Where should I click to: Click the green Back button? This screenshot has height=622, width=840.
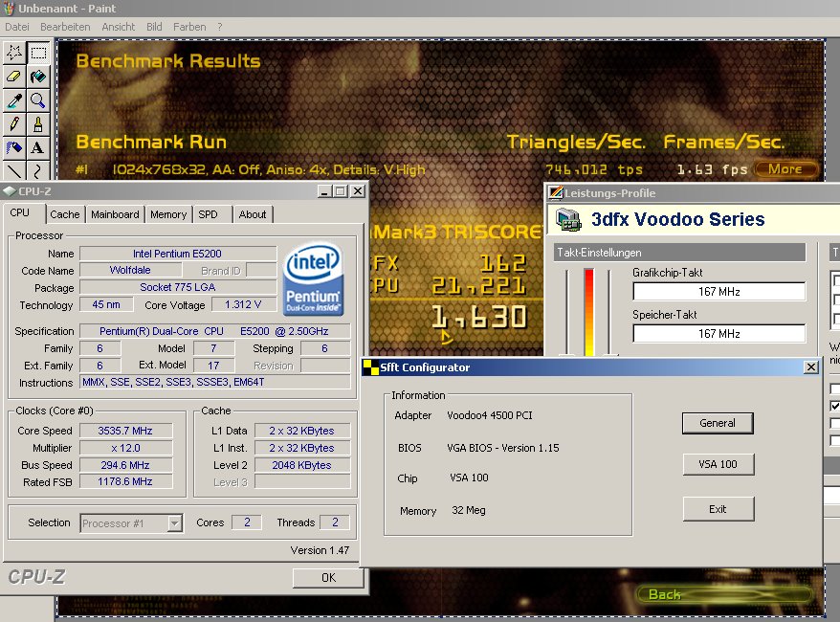click(x=724, y=594)
